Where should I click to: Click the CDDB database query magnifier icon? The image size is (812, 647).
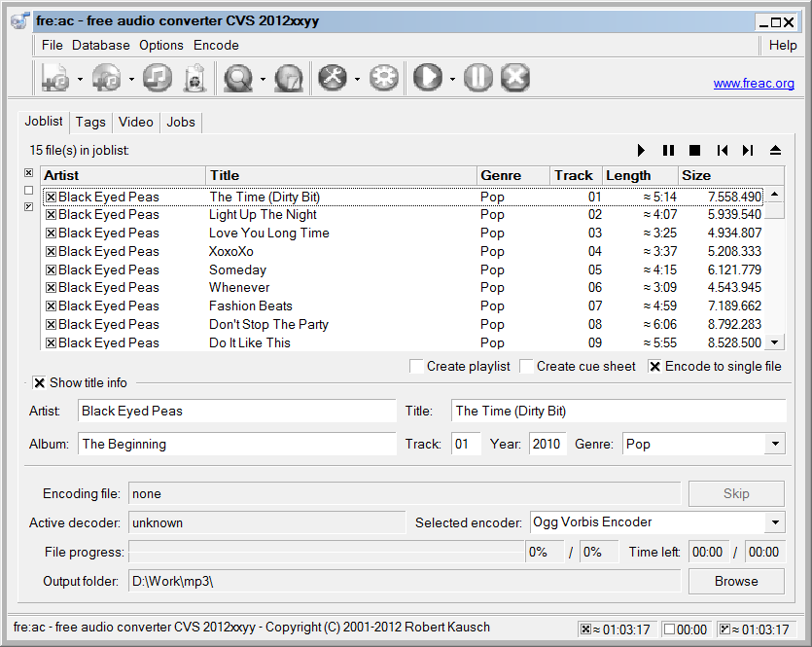click(x=238, y=78)
